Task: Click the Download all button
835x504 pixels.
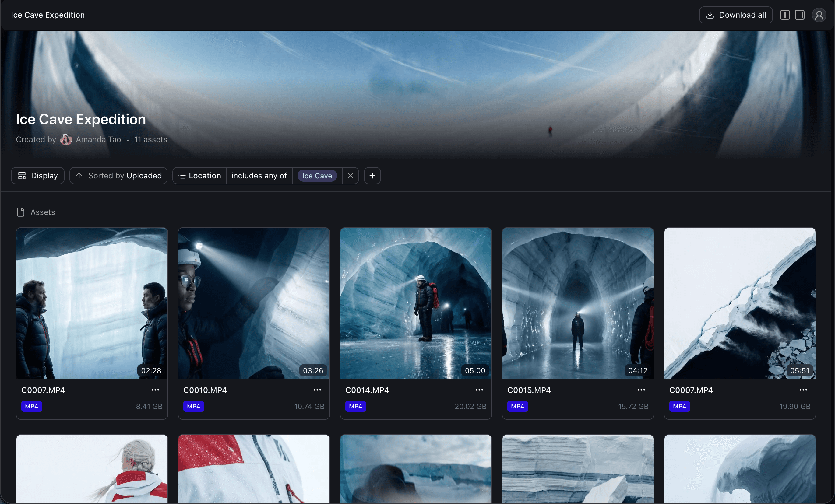Action: coord(735,15)
